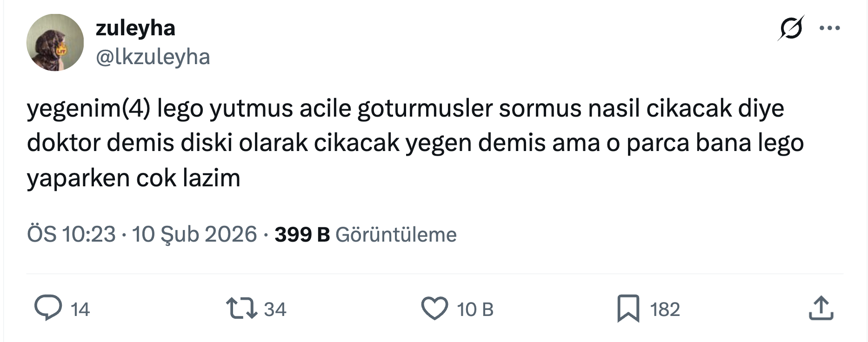The width and height of the screenshot is (868, 342).
Task: Click the reply count 14
Action: 80,309
